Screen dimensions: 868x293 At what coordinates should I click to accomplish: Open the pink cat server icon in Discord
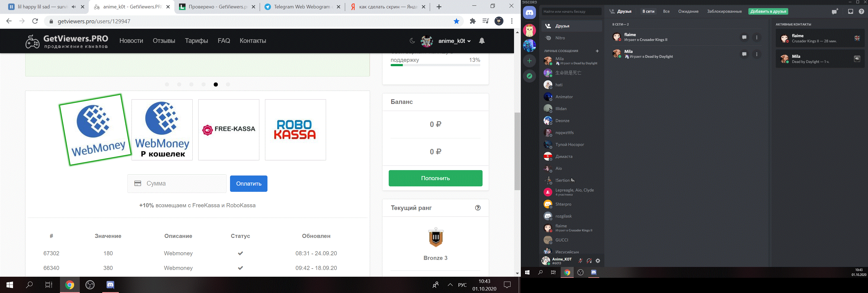tap(529, 30)
